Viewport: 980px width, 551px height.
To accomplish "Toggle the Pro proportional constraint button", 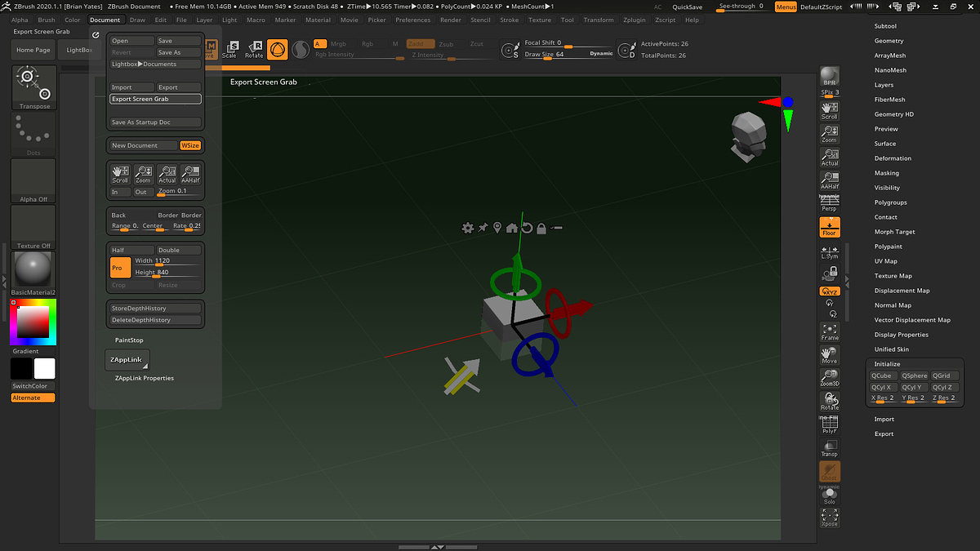I will pyautogui.click(x=120, y=267).
